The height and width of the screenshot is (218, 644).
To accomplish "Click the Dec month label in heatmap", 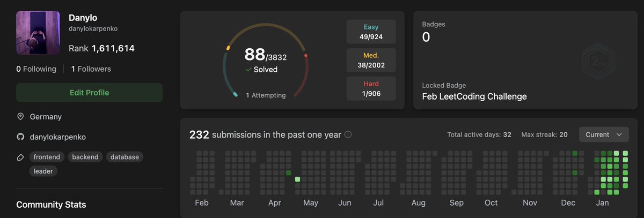I will click(x=568, y=203).
